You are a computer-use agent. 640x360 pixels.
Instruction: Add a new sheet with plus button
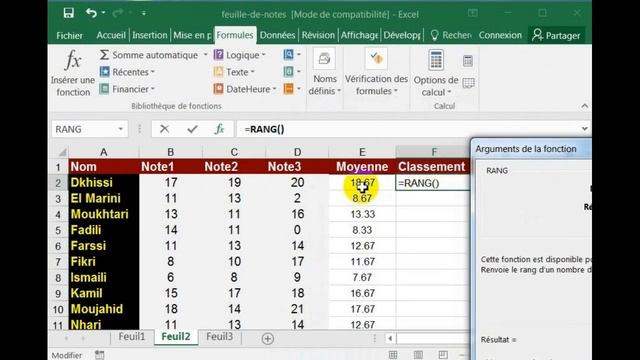(x=268, y=338)
